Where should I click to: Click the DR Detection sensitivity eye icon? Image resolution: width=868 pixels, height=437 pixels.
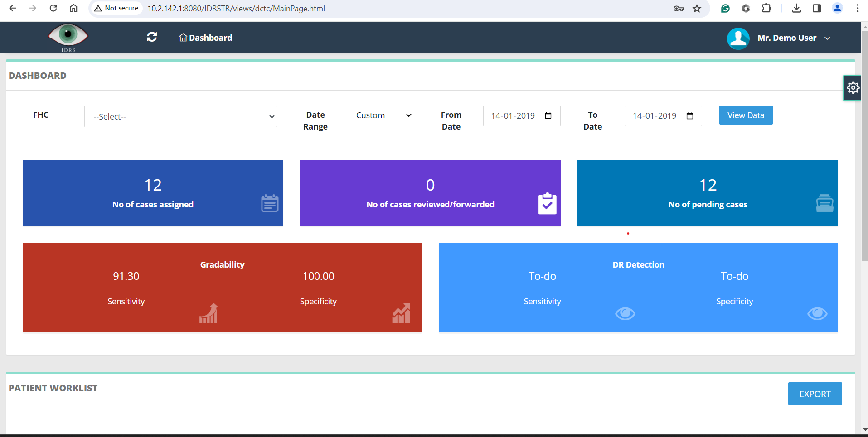tap(625, 313)
